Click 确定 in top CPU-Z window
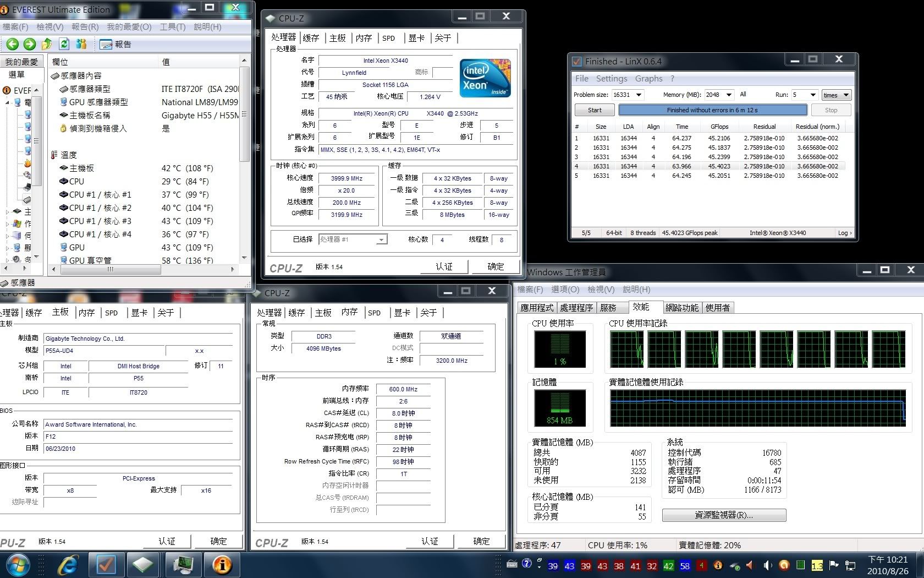924x578 pixels. tap(496, 266)
